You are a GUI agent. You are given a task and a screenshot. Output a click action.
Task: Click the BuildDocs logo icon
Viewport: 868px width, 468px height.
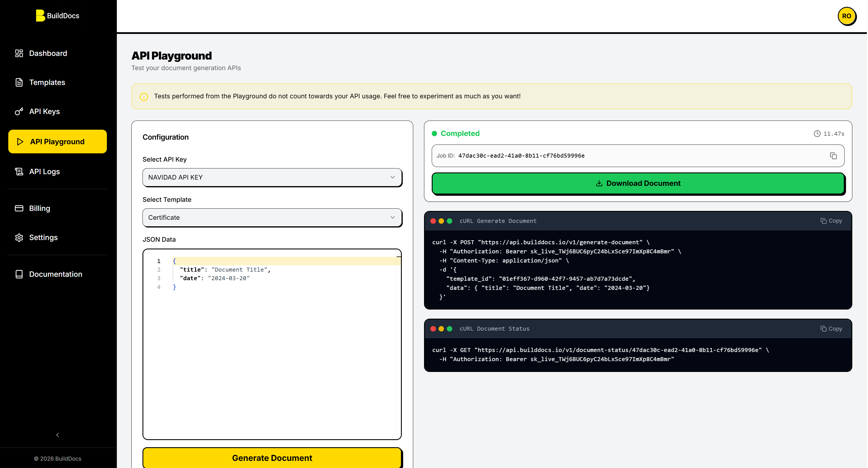coord(40,15)
